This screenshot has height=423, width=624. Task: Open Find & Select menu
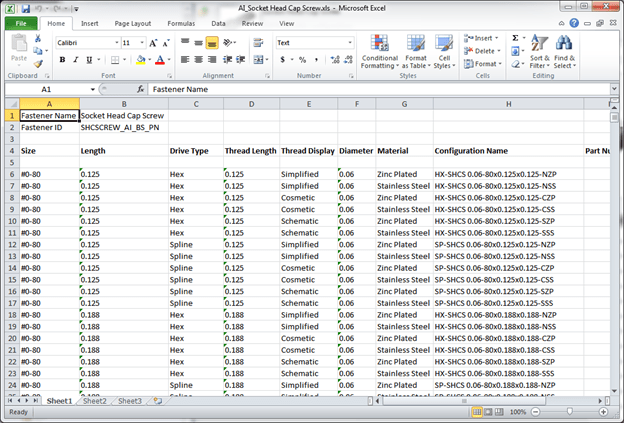coord(565,52)
